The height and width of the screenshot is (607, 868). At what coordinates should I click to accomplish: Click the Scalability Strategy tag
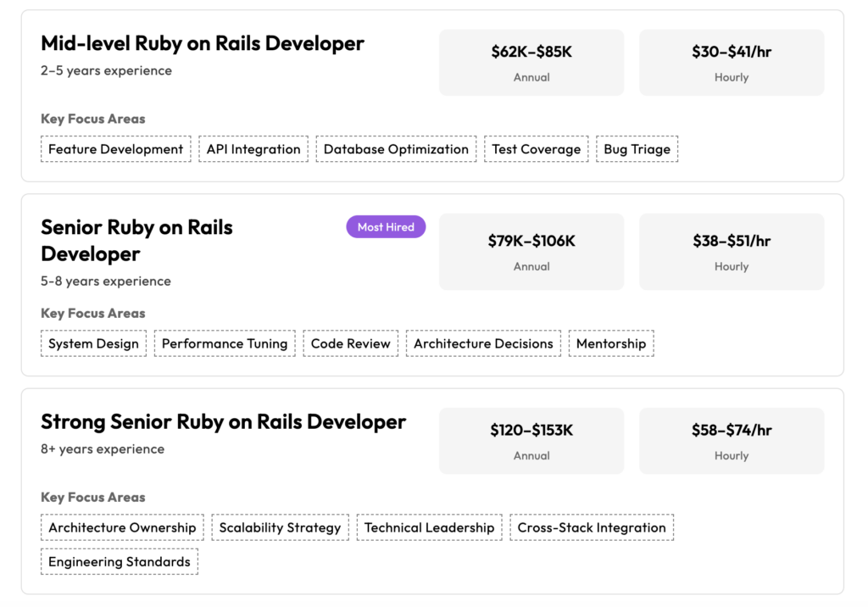click(280, 527)
